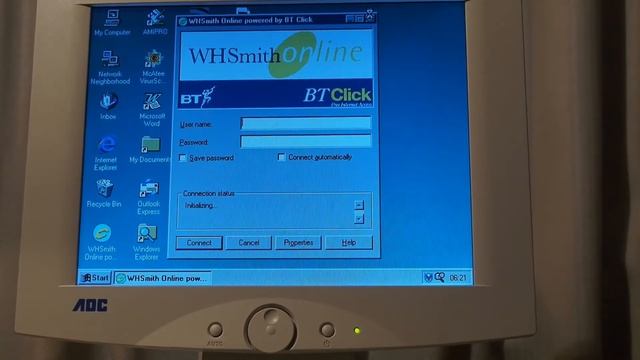Click the WHSmith online banner image
Viewport: 640px width, 360px height.
[276, 55]
